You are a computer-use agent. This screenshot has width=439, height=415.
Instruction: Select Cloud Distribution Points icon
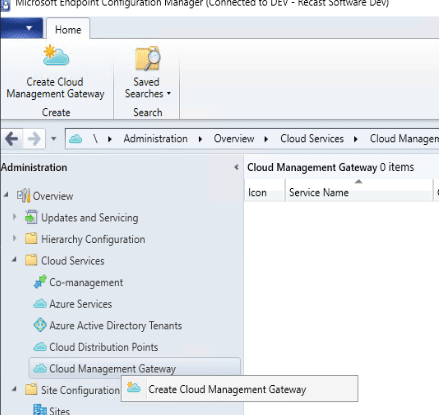click(x=40, y=347)
